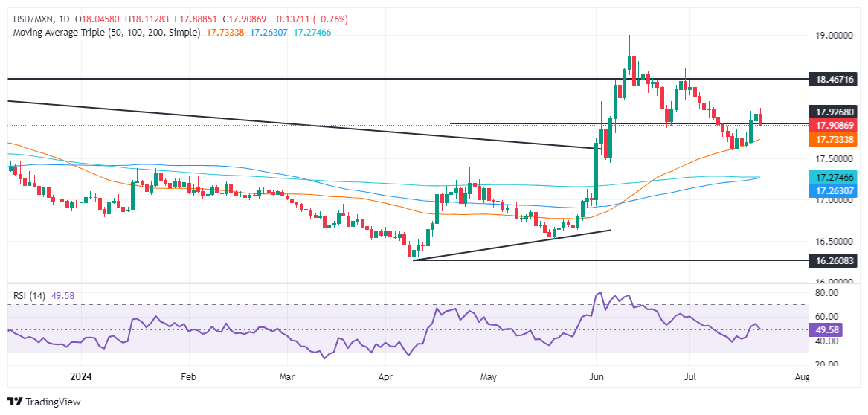Click the 1D timeframe label in header
Viewport: 868px width, 415px height.
[x=60, y=19]
